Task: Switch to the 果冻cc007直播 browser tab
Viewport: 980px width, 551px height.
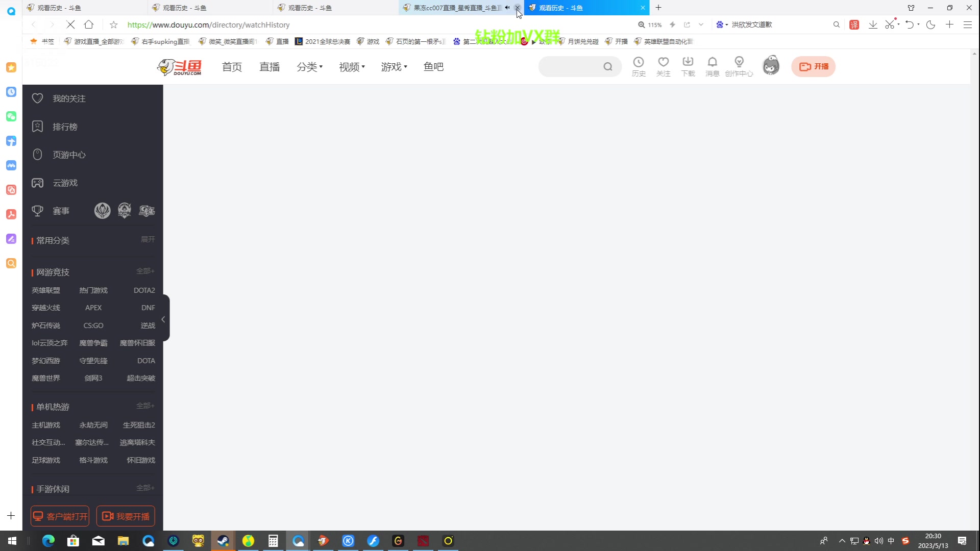Action: (457, 8)
